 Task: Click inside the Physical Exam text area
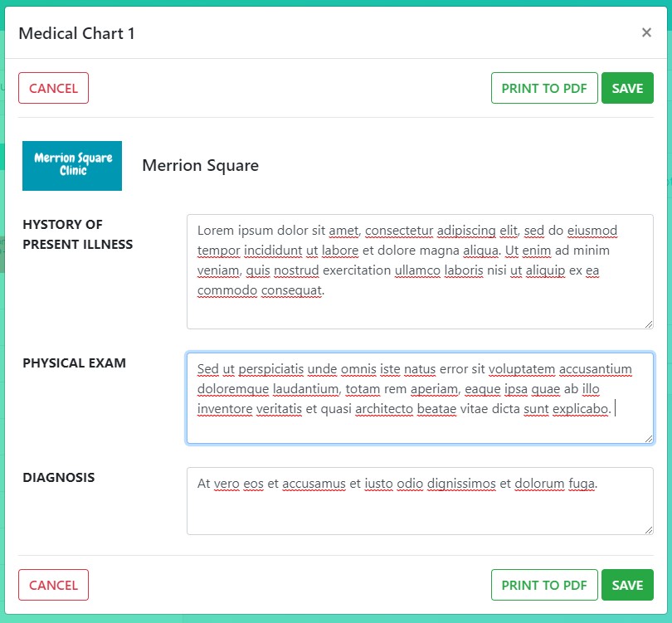(x=420, y=423)
